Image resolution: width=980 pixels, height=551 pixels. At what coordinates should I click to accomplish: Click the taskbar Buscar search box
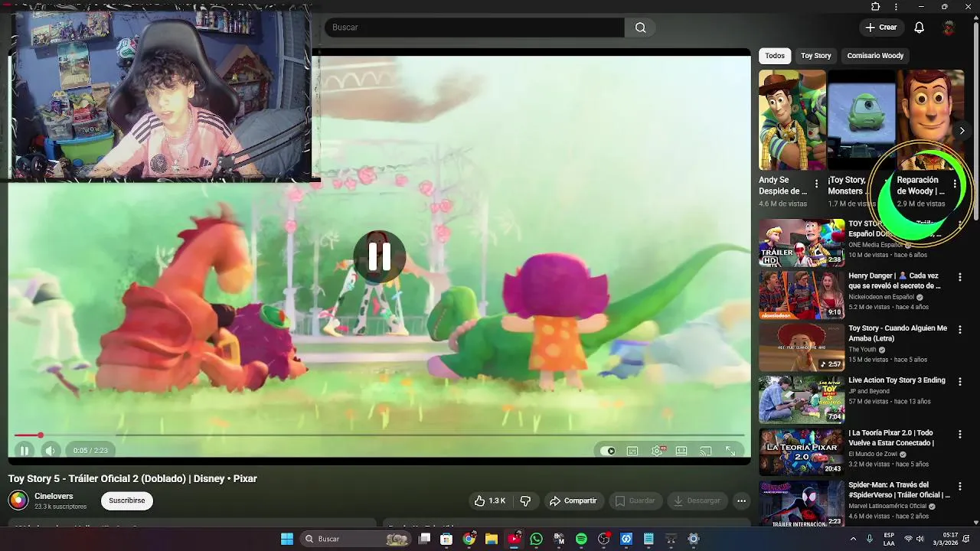pos(357,539)
